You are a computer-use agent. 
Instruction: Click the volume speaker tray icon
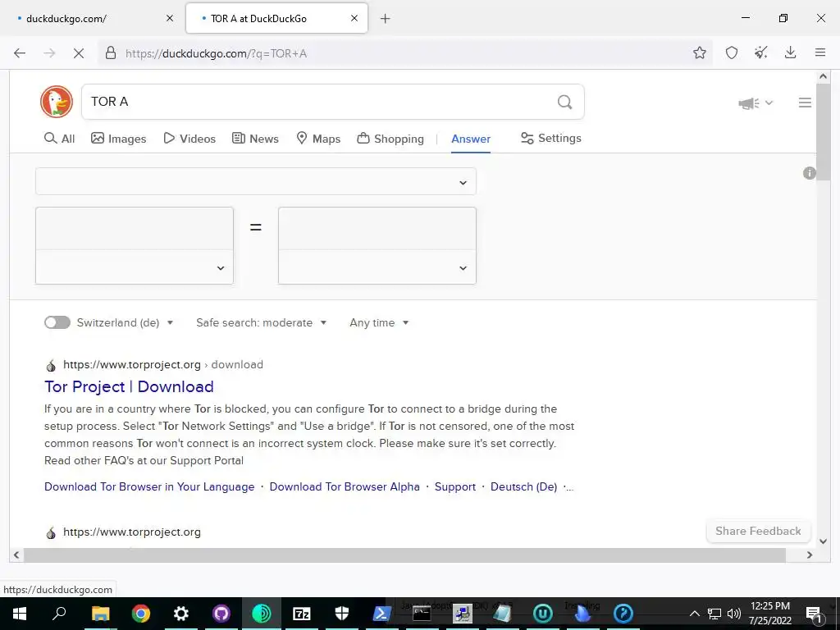[734, 614]
